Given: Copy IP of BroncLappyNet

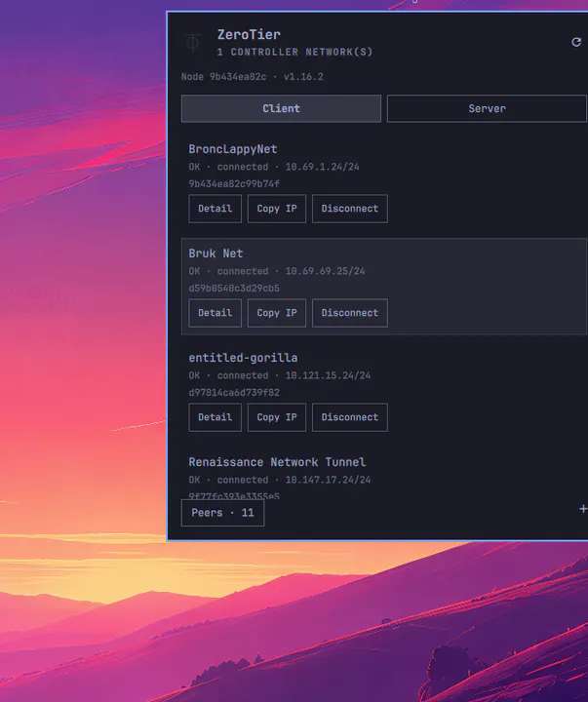Looking at the screenshot, I should (277, 209).
